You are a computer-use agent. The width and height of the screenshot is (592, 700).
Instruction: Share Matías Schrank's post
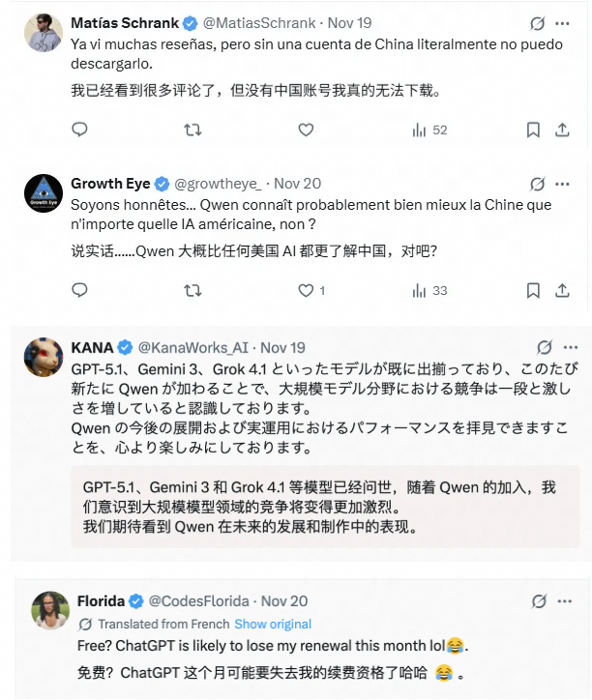point(562,130)
